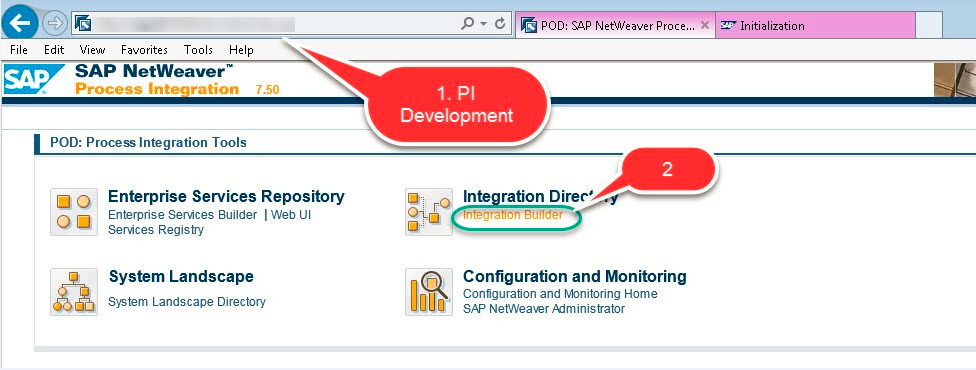
Task: Click the browser Forward arrow button
Action: pyautogui.click(x=55, y=24)
